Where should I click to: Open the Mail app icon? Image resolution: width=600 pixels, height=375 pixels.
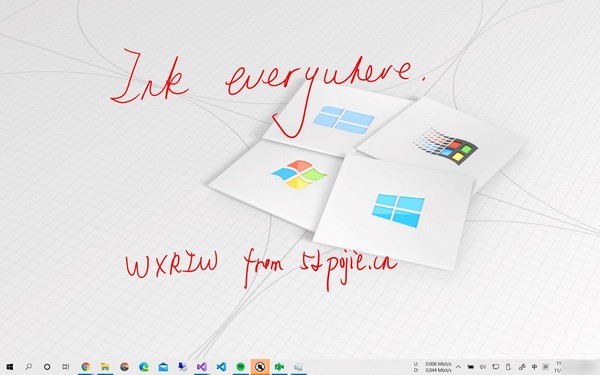point(163,367)
